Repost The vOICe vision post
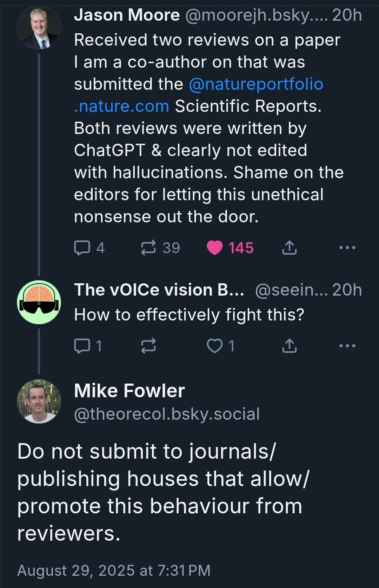Image resolution: width=379 pixels, height=588 pixels. pos(148,346)
